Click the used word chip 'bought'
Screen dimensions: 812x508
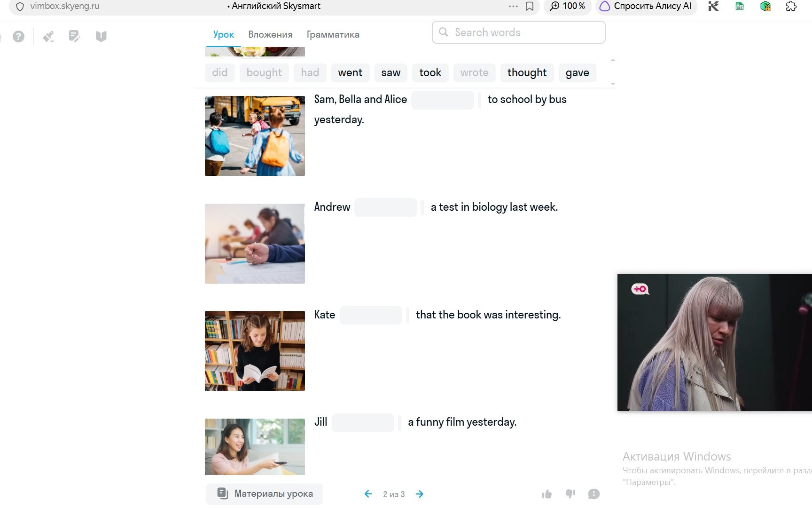coord(264,72)
